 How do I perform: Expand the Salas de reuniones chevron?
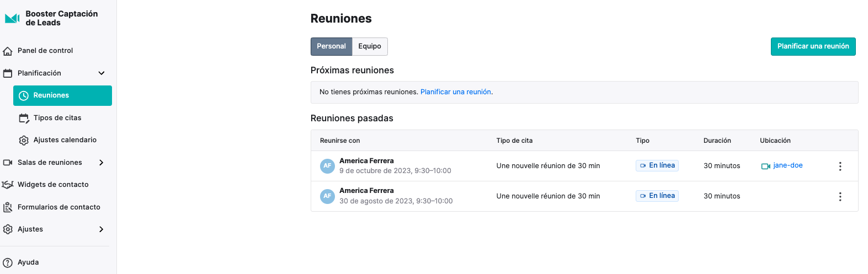tap(102, 163)
